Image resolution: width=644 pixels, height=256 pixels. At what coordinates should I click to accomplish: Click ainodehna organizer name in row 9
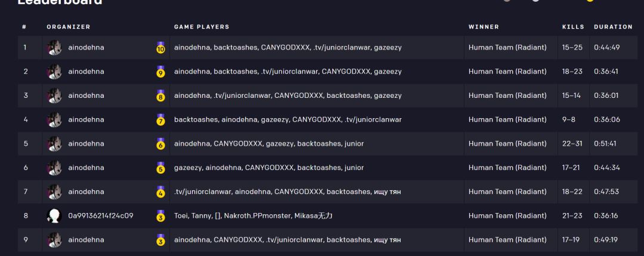pos(86,239)
